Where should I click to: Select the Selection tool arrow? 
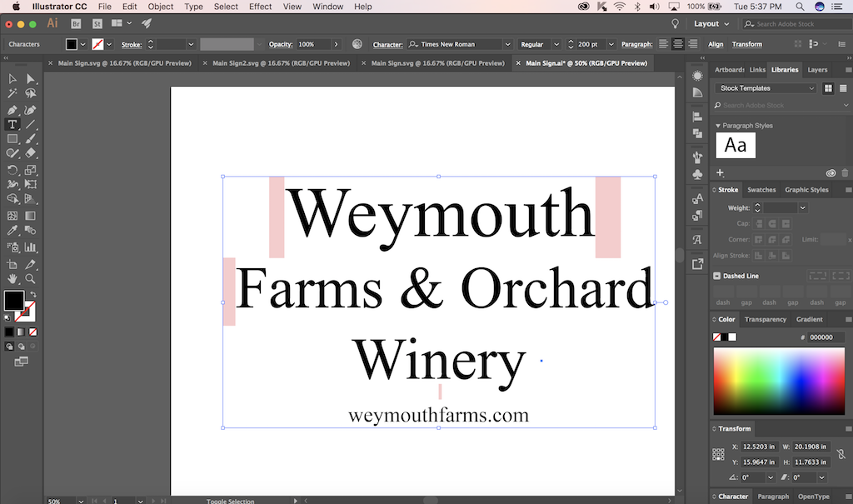pos(12,79)
